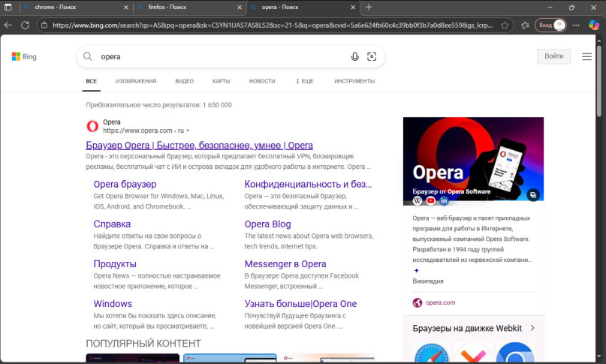606x364 pixels.
Task: Open Bing hamburger settings menu
Action: 587,56
